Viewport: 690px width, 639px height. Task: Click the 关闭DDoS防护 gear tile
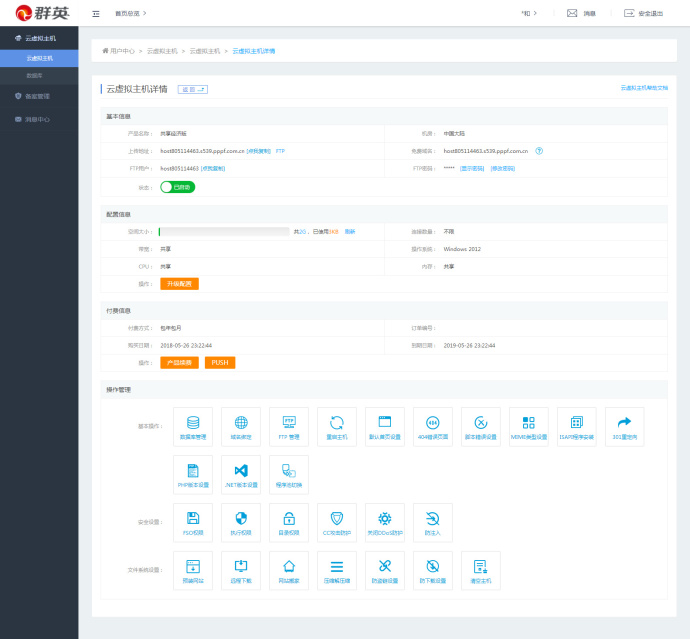[385, 523]
